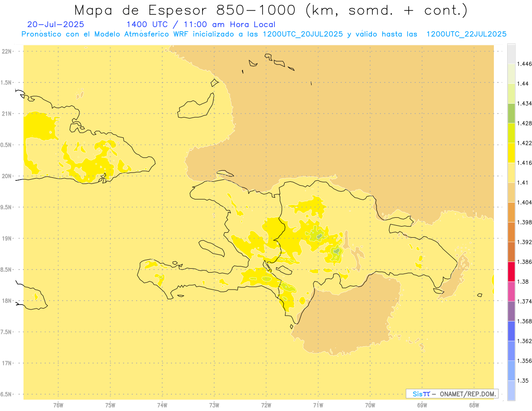
Task: Click the green legend swatch between 1.428 and 1.434
Action: click(511, 113)
